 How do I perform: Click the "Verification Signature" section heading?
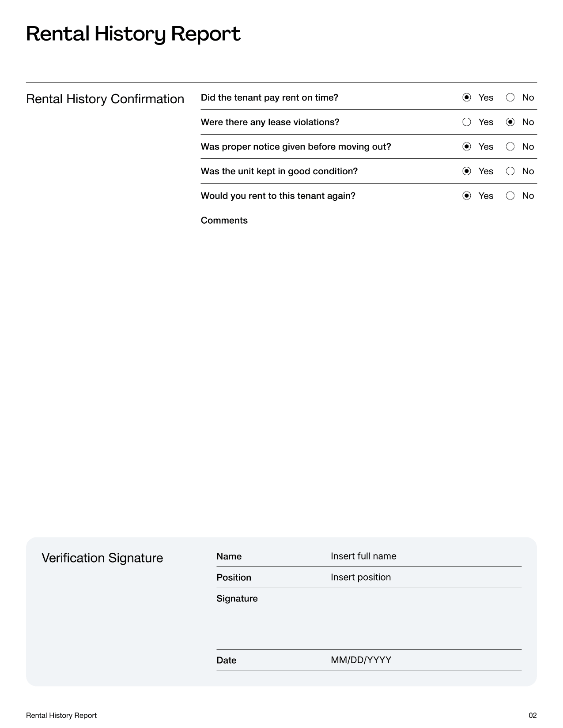click(102, 558)
